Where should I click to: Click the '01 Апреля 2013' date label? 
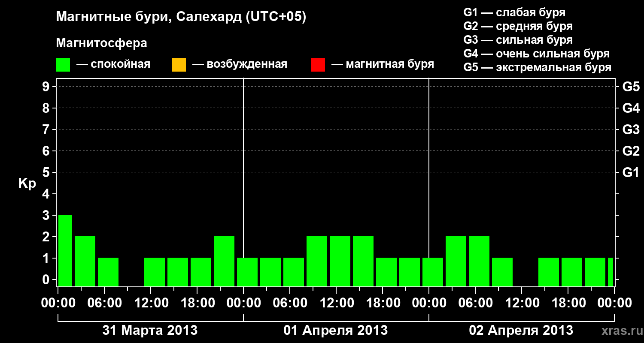(336, 330)
